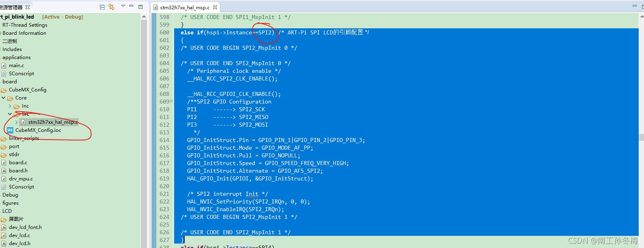The image size is (644, 248).
Task: Open board.c file
Action: click(x=18, y=162)
